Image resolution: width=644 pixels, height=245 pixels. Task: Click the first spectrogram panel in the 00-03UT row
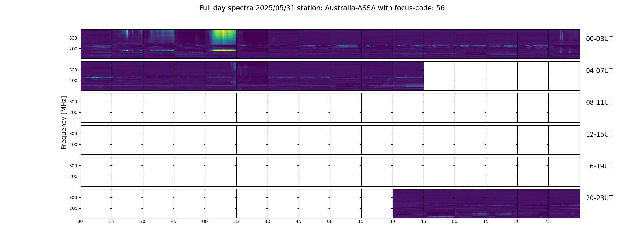pos(96,44)
